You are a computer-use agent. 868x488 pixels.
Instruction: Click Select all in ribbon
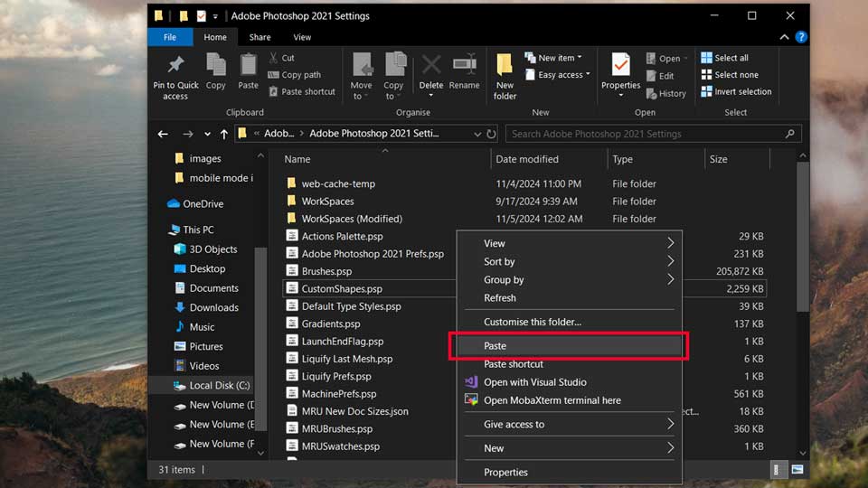[724, 58]
